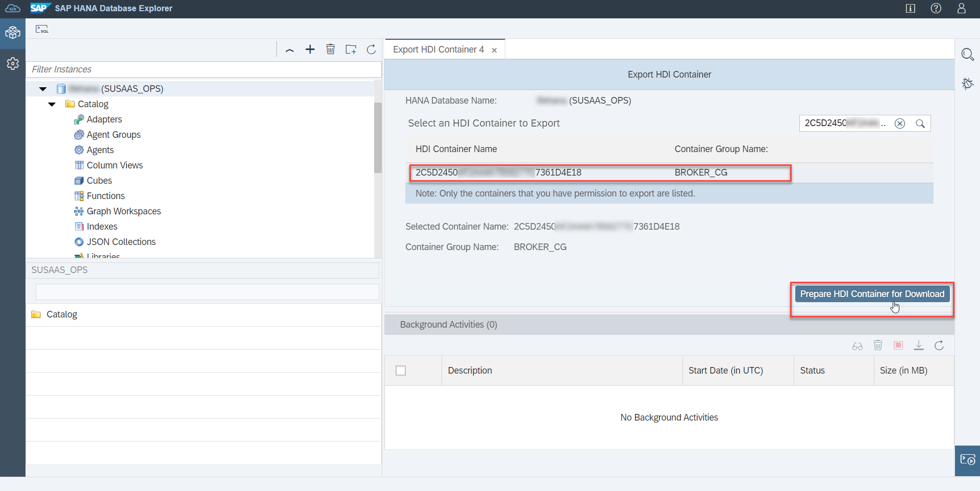Open the user profile icon
Screen dimensions: 980x491
(x=962, y=8)
